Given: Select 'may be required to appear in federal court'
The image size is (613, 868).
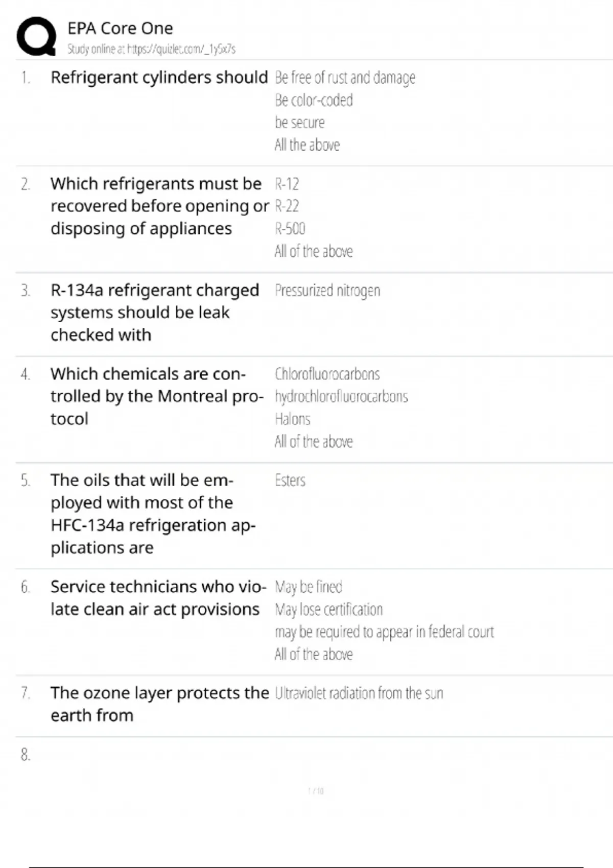Looking at the screenshot, I should click(x=384, y=632).
